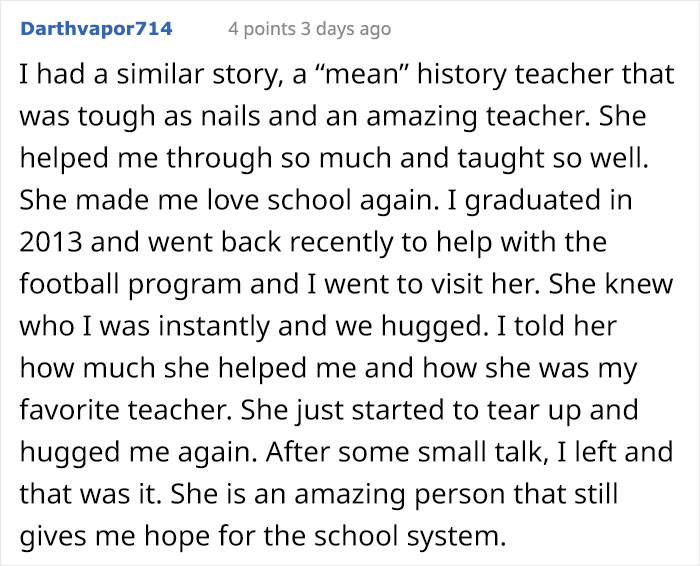Click the words "went back recently"
Screen dimensions: 700x566
271,242
